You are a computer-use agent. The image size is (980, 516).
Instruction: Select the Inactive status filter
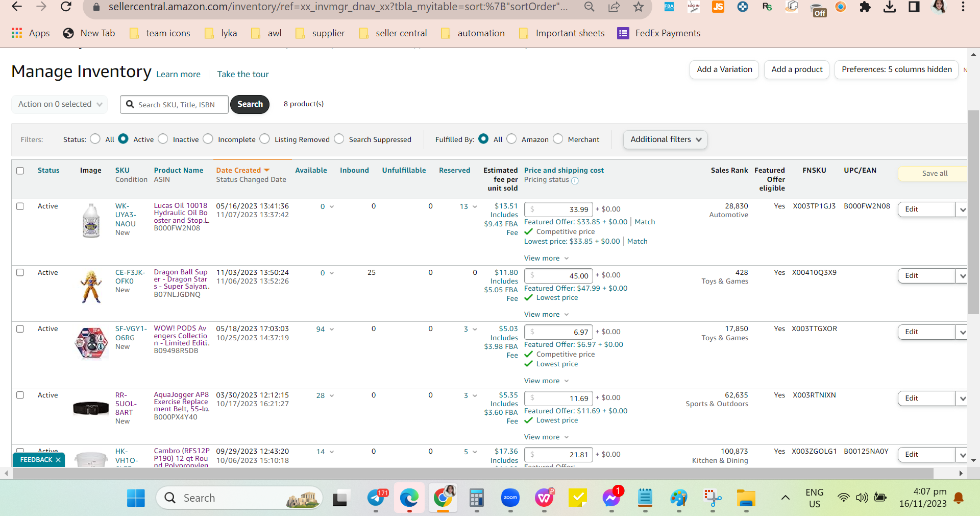coord(163,139)
